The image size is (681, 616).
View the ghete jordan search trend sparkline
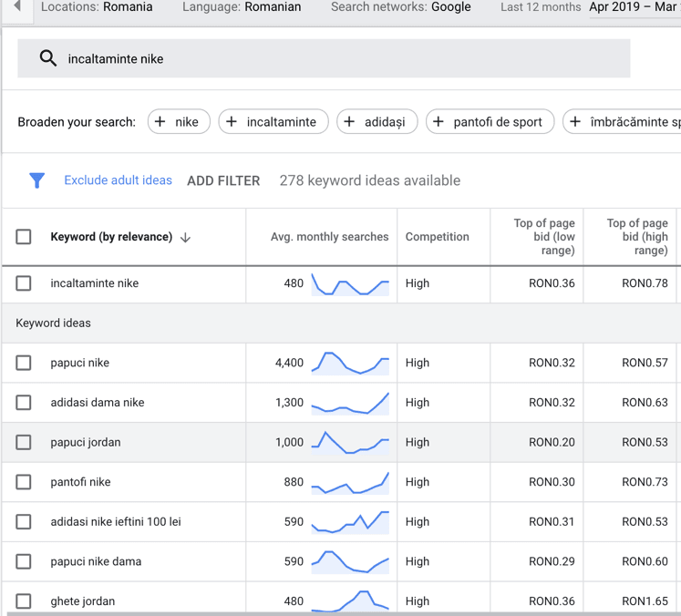(350, 601)
